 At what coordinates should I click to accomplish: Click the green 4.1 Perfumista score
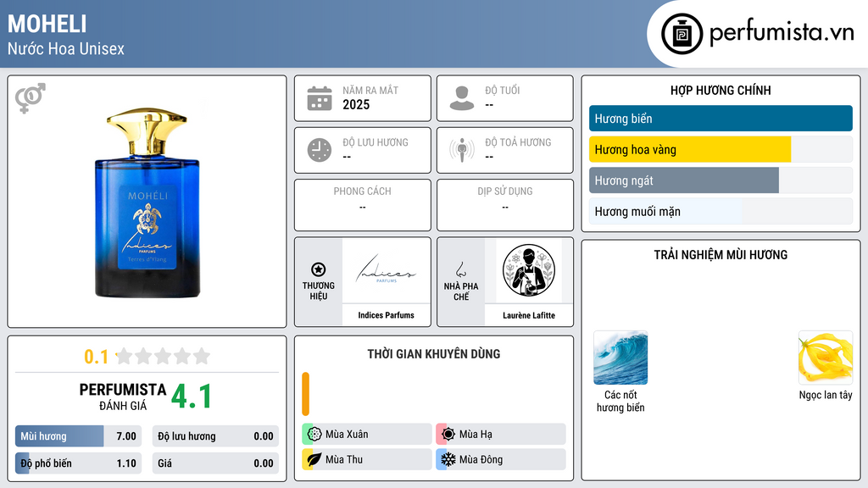coord(192,396)
